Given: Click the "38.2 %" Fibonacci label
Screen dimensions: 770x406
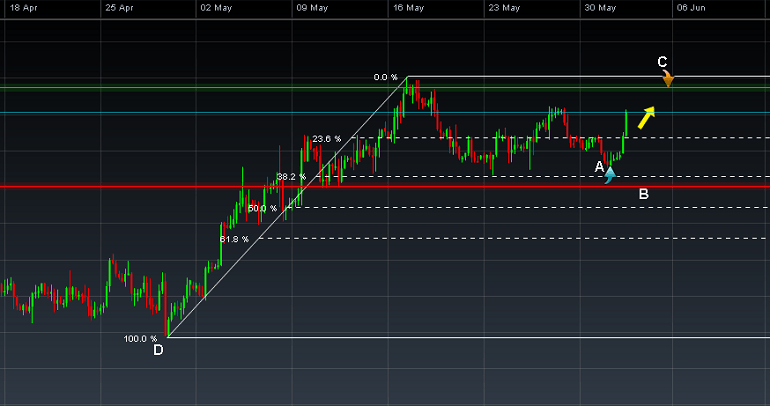Looking at the screenshot, I should tap(291, 176).
